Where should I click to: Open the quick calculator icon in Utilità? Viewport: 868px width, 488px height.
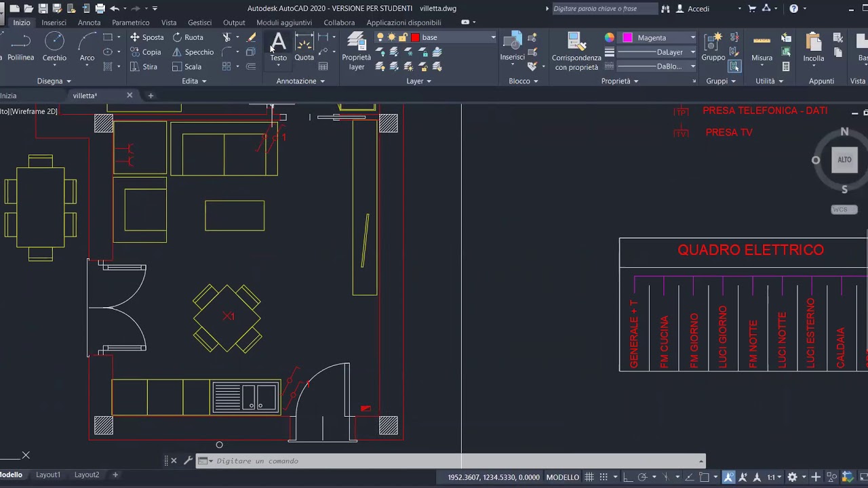click(786, 66)
